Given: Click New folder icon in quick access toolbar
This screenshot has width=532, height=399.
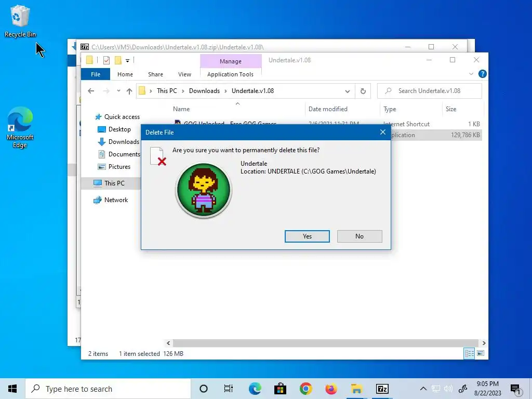Looking at the screenshot, I should coord(118,60).
